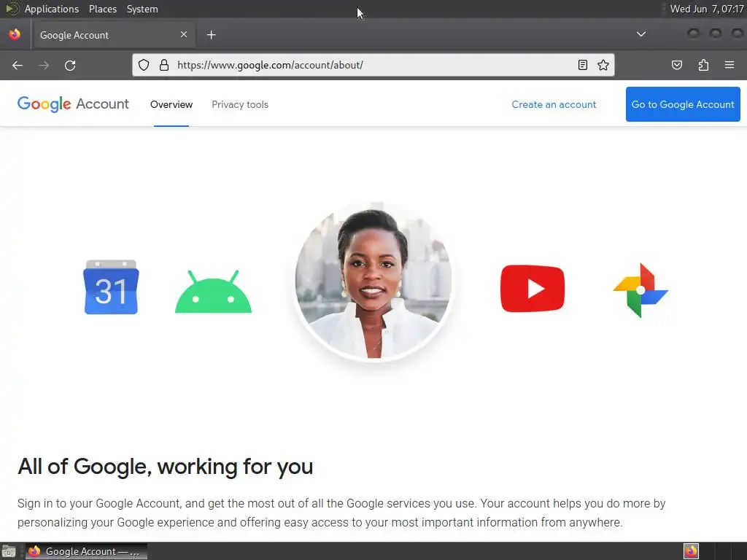The image size is (747, 560).
Task: Select the Google Account browser tab
Action: pyautogui.click(x=113, y=35)
